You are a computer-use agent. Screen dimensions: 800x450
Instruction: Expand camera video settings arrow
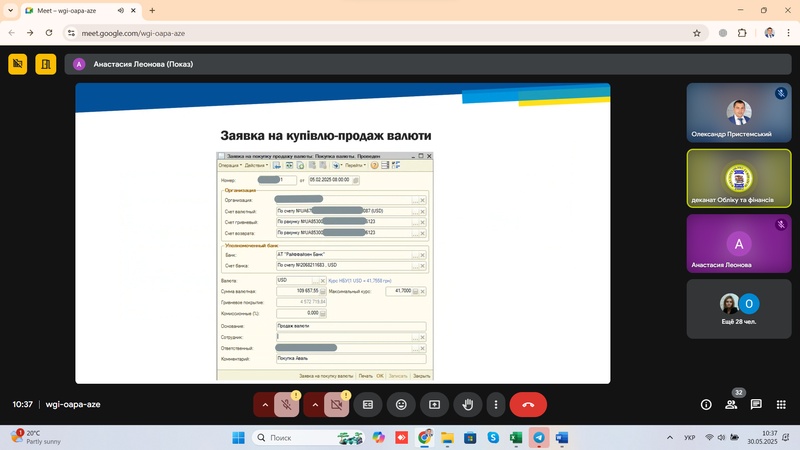(313, 405)
